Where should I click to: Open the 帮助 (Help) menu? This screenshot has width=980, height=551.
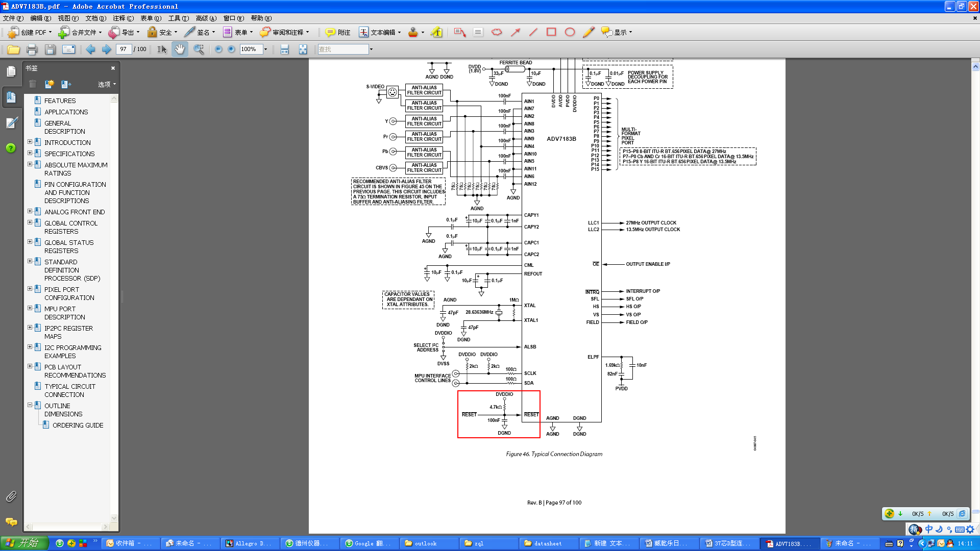coord(261,18)
